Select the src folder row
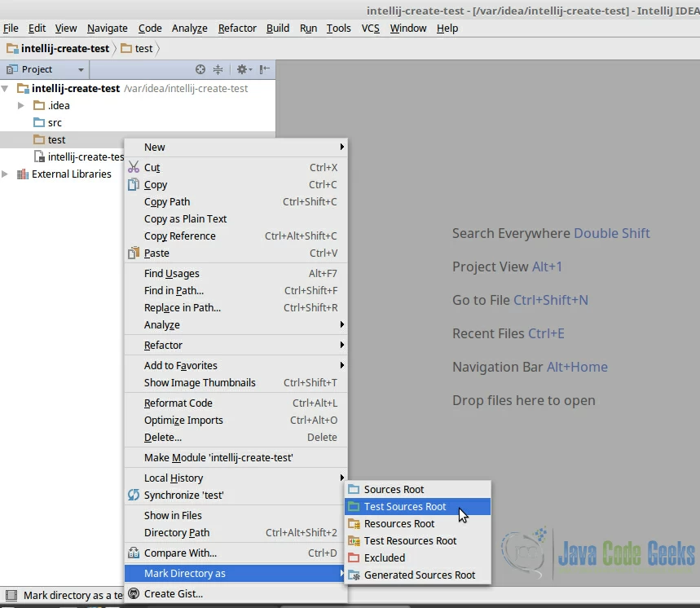The image size is (700, 608). pyautogui.click(x=138, y=122)
